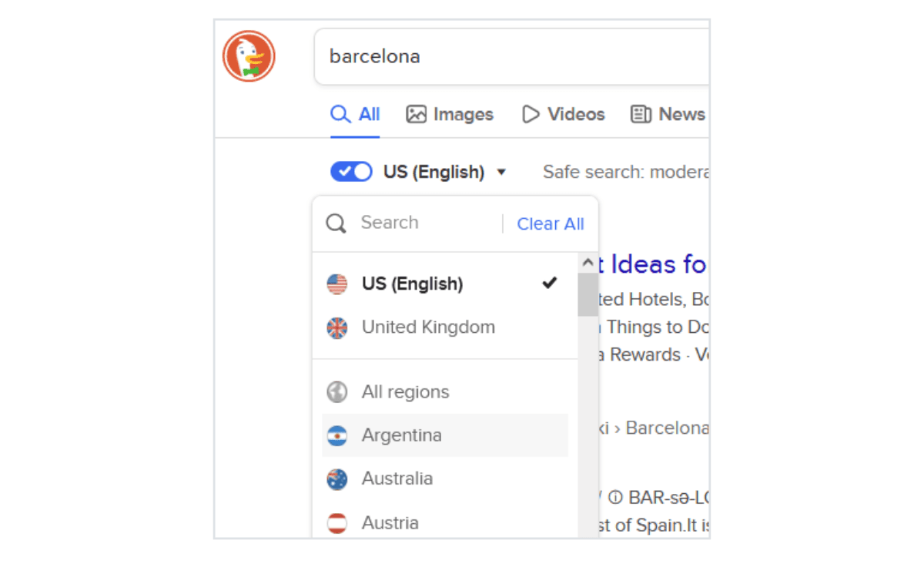Click the Images tab picture icon
This screenshot has height=564, width=924.
tap(417, 115)
